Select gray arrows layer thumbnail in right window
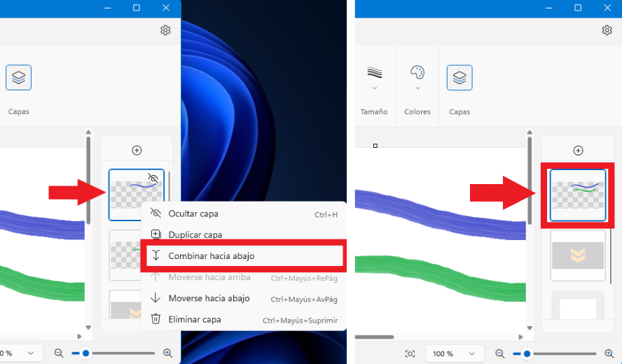The width and height of the screenshot is (622, 364). (578, 255)
